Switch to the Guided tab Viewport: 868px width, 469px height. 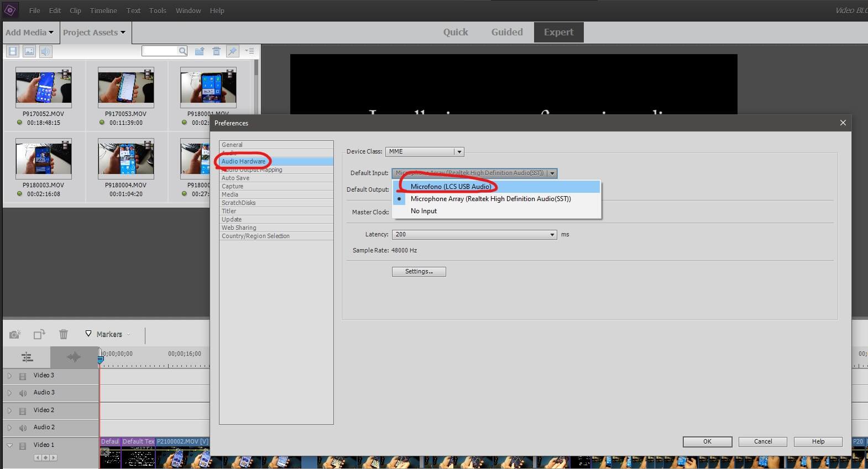tap(506, 32)
